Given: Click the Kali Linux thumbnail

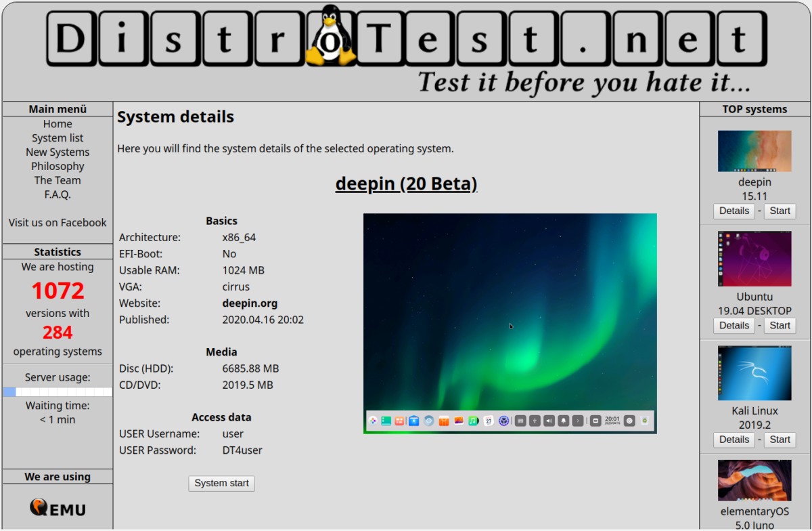Looking at the screenshot, I should [x=754, y=373].
